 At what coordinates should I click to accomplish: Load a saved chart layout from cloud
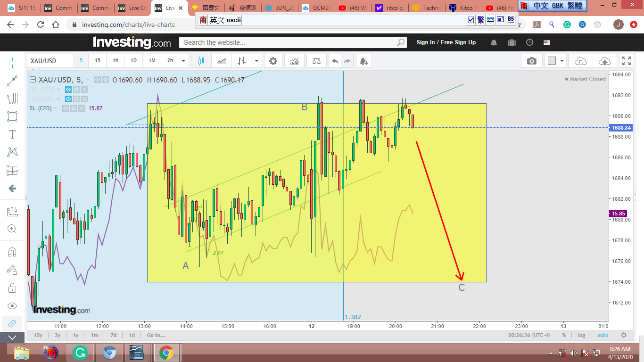[581, 61]
